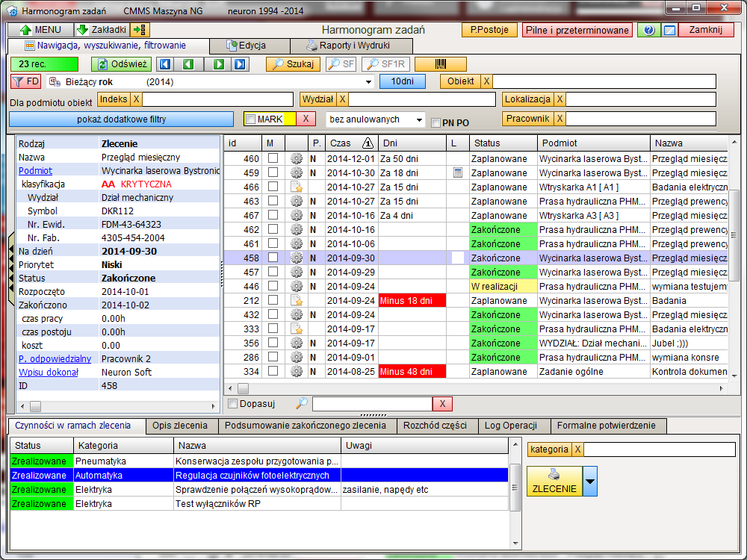Clear the search box with red X

[442, 404]
